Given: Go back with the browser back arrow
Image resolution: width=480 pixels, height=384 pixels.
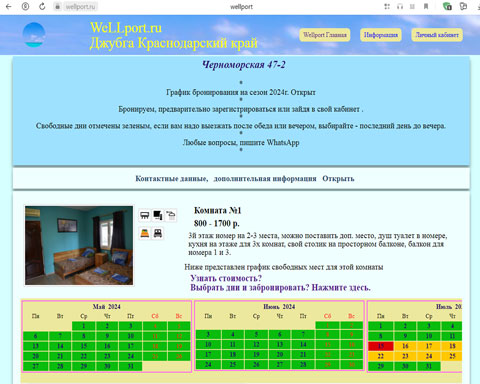Looking at the screenshot, I should (x=9, y=6).
